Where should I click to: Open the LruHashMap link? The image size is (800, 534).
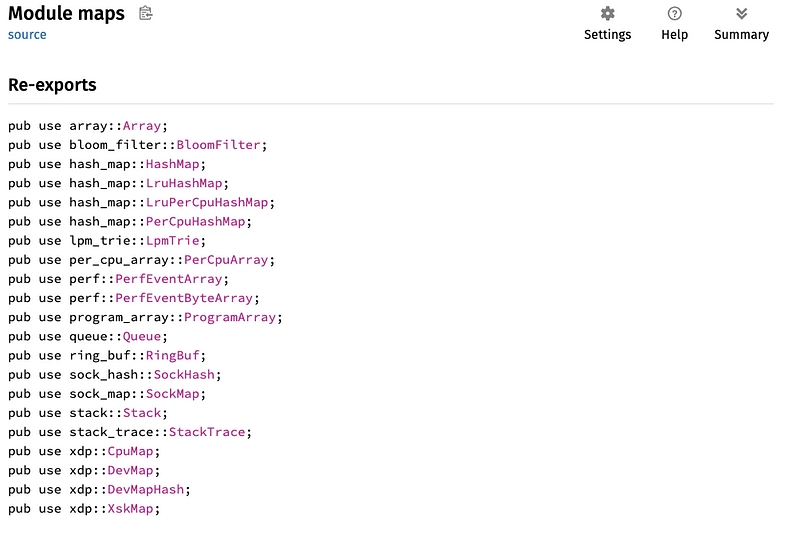[x=184, y=183]
